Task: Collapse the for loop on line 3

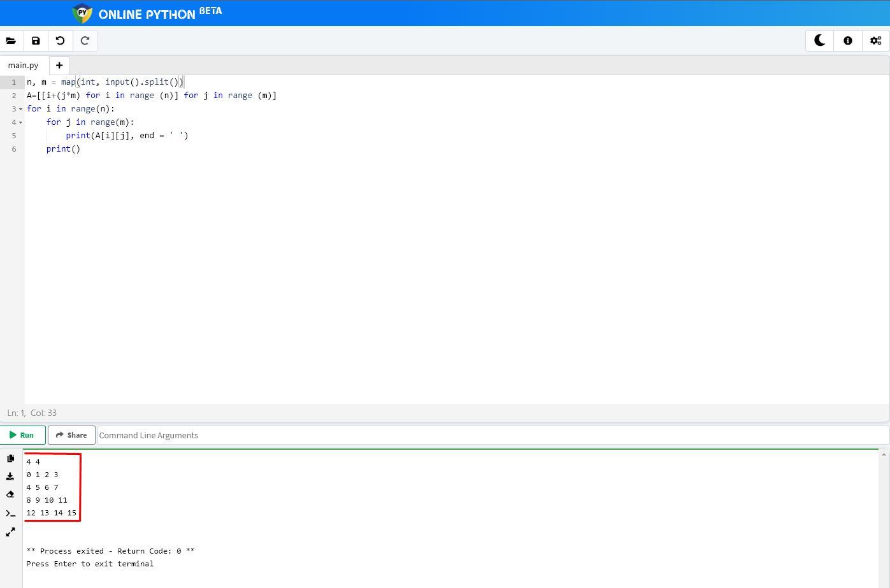Action: point(20,109)
